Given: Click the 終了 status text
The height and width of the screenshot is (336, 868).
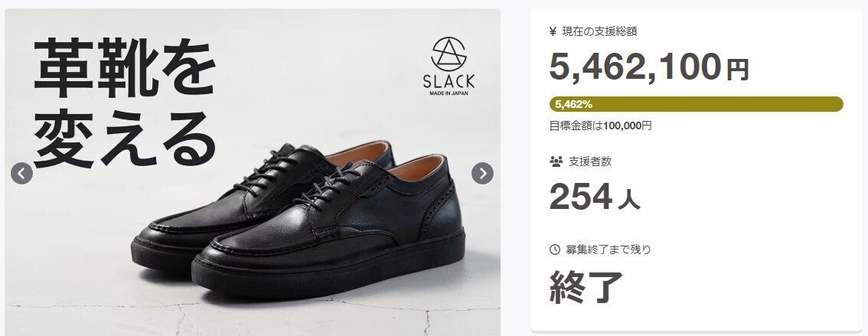Looking at the screenshot, I should 586,287.
